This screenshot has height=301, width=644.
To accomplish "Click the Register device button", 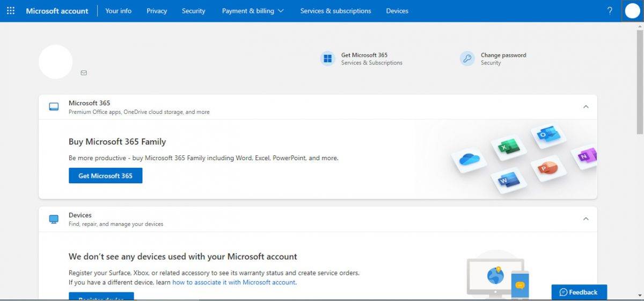I will pos(101,297).
